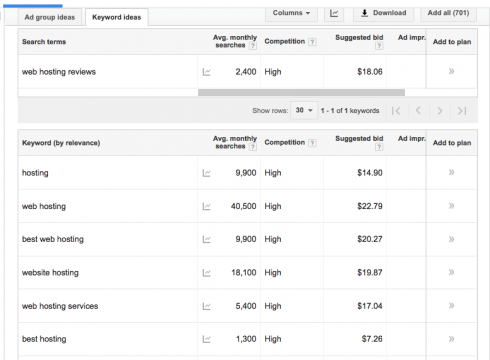Select the Keyword ideas tab
Viewport: 490px width, 360px height.
117,17
